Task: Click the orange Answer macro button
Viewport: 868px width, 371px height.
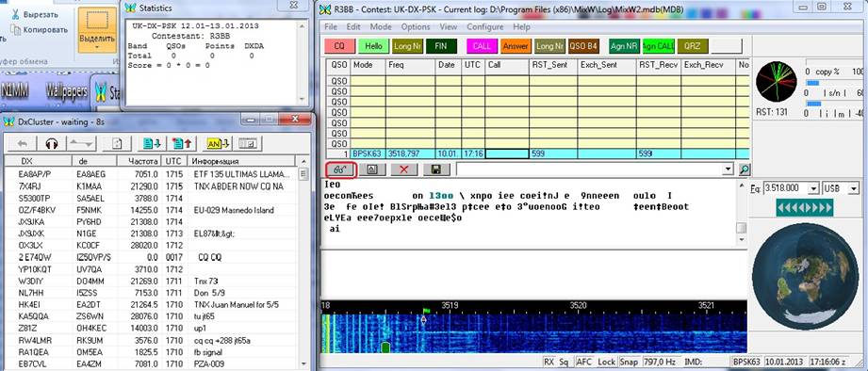Action: [x=516, y=46]
